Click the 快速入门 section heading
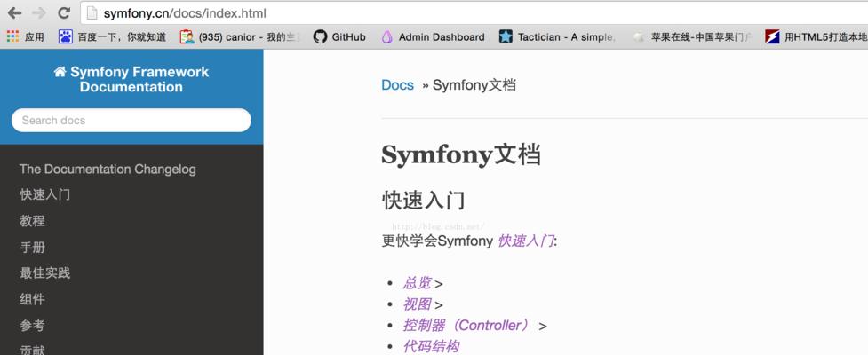 (x=424, y=201)
